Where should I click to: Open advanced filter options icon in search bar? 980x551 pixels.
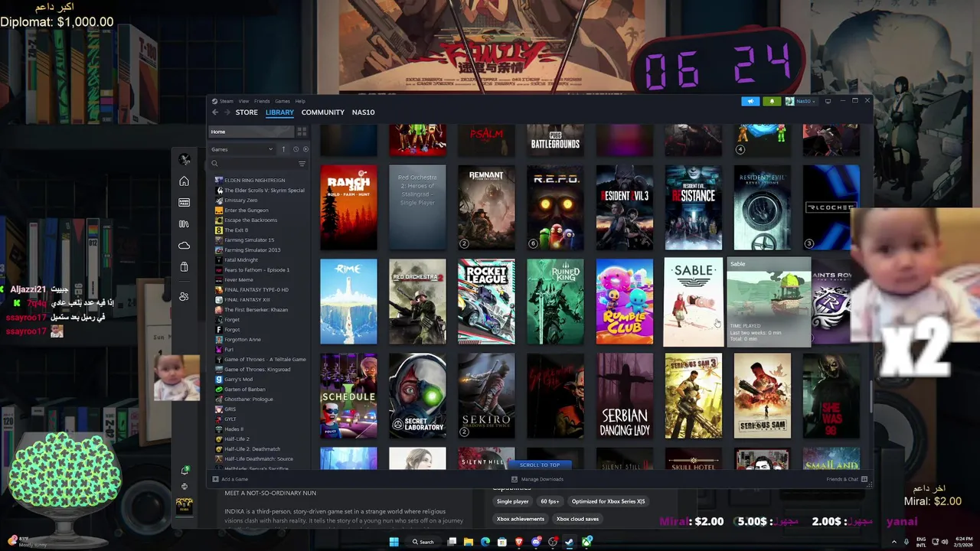click(x=302, y=164)
